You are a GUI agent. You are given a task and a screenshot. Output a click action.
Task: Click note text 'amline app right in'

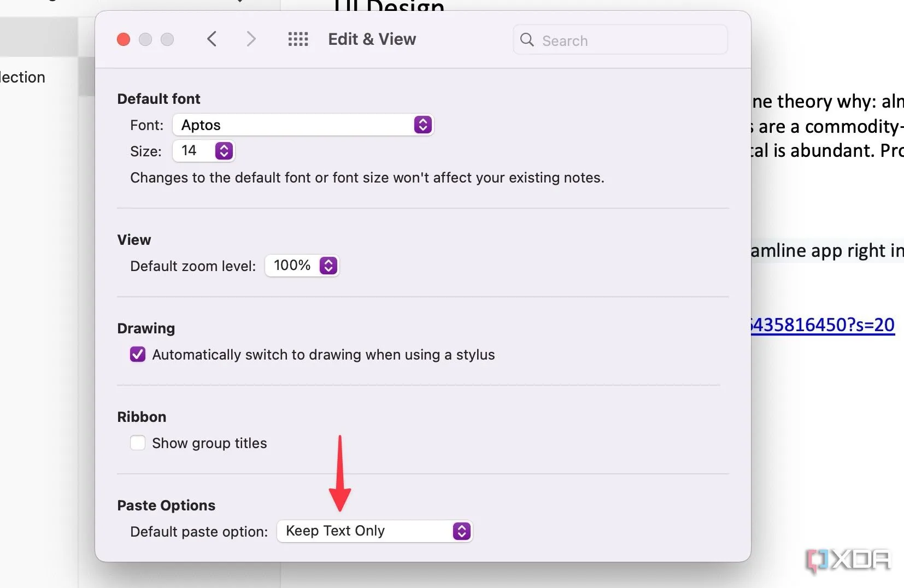tap(827, 250)
